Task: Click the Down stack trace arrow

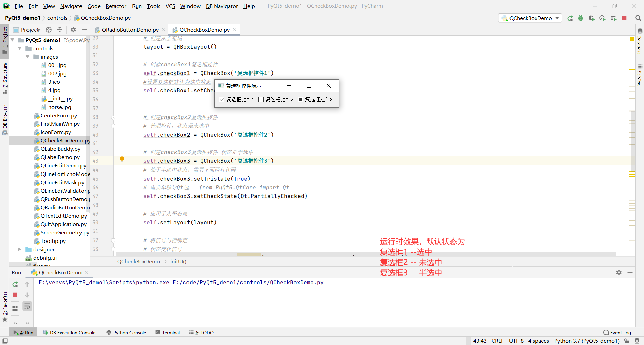Action: pos(27,295)
